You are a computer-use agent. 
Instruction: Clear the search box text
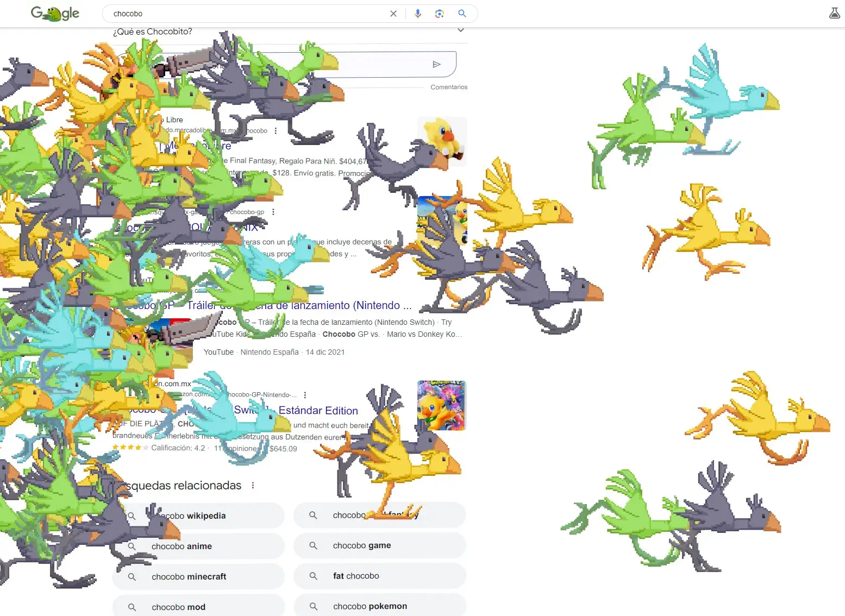(x=393, y=14)
